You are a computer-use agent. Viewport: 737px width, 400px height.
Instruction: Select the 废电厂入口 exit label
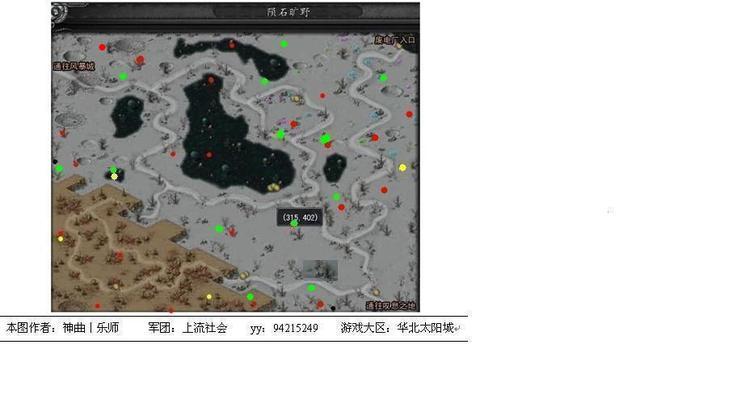[395, 40]
